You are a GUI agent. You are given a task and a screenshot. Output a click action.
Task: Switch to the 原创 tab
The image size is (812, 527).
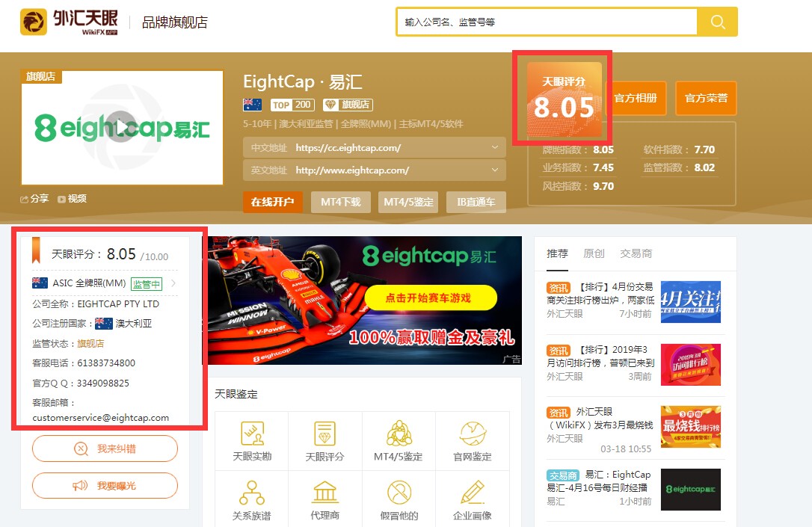point(594,253)
